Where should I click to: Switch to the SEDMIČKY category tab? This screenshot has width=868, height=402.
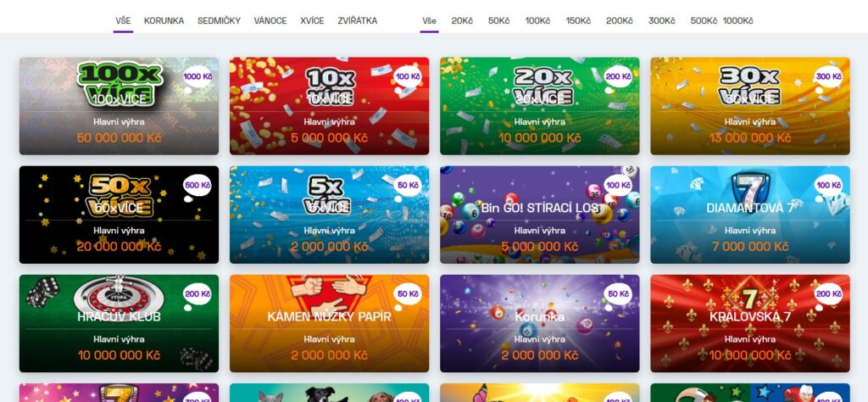coord(219,21)
